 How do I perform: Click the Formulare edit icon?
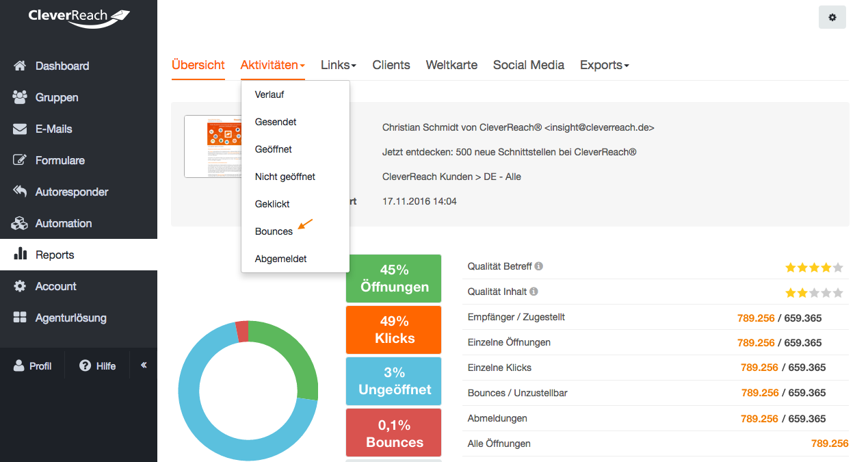[21, 160]
